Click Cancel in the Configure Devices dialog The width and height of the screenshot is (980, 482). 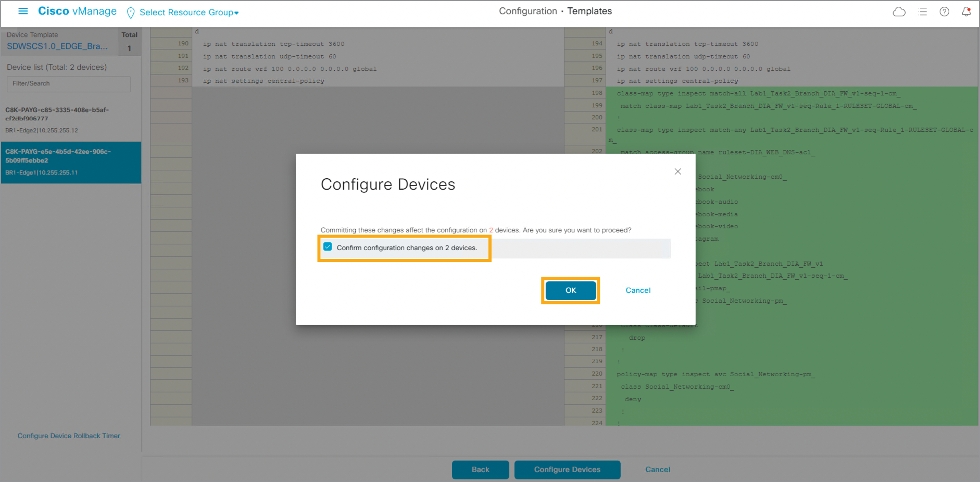click(x=638, y=290)
